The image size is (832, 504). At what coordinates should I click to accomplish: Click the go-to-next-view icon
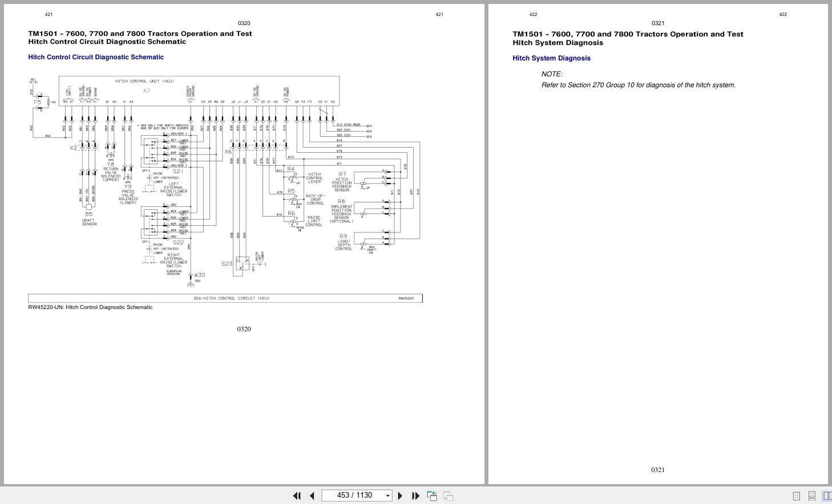pyautogui.click(x=448, y=496)
